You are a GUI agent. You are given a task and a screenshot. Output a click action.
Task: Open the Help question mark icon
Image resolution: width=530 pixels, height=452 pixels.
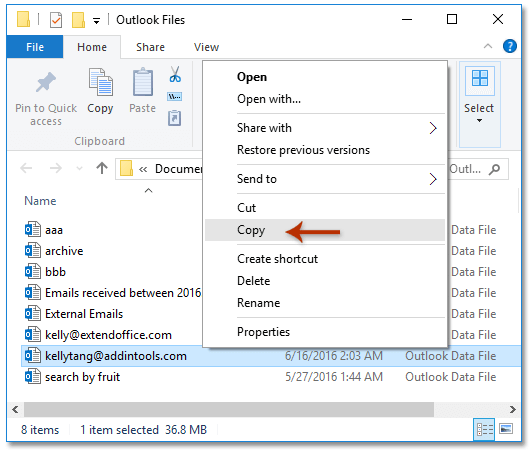[x=509, y=46]
